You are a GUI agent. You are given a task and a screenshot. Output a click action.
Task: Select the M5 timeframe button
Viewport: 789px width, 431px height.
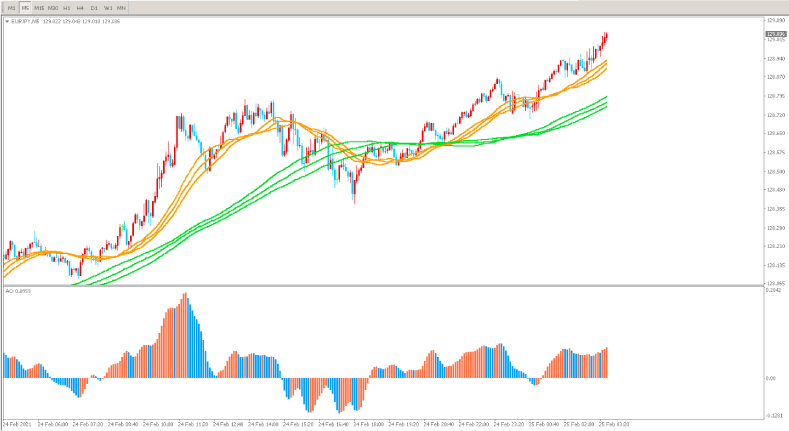tap(24, 7)
